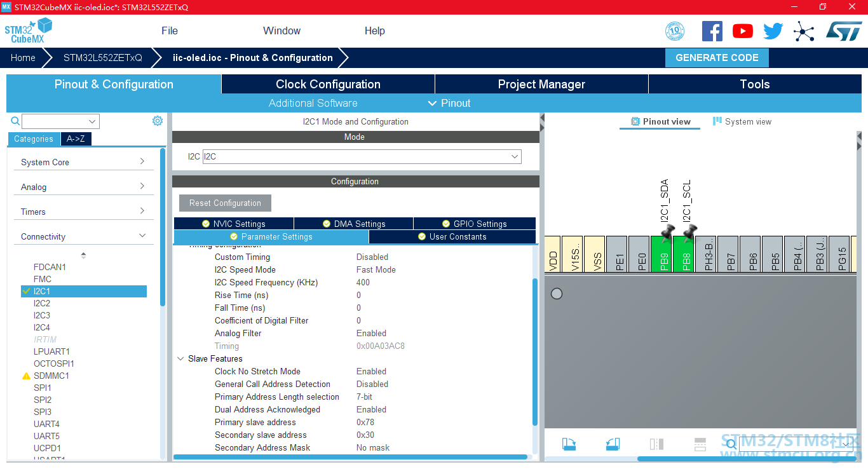Open the Window menu
Viewport: 868px width, 469px height.
tap(282, 31)
